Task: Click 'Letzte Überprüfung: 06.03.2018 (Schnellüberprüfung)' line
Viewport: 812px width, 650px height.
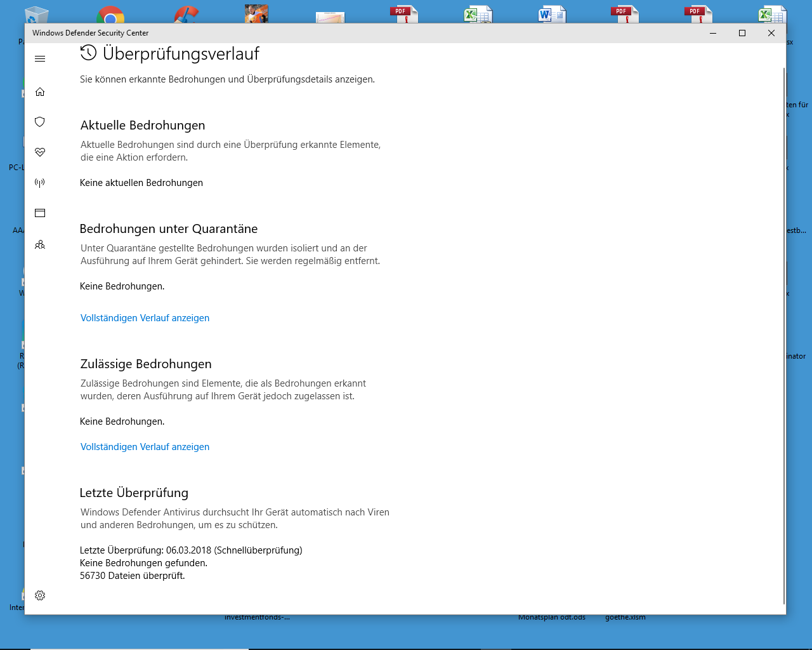Action: [191, 550]
